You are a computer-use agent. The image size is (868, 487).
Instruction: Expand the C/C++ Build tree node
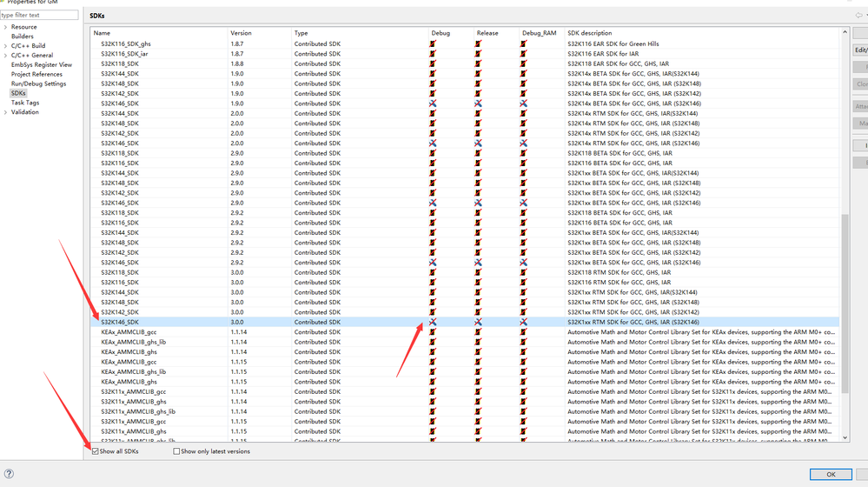coord(5,45)
